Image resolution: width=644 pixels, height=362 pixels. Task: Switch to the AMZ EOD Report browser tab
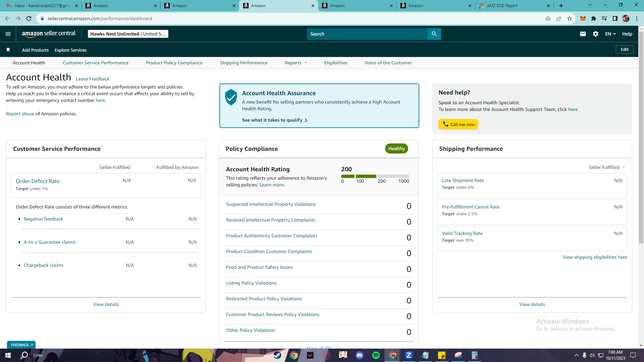click(x=515, y=6)
